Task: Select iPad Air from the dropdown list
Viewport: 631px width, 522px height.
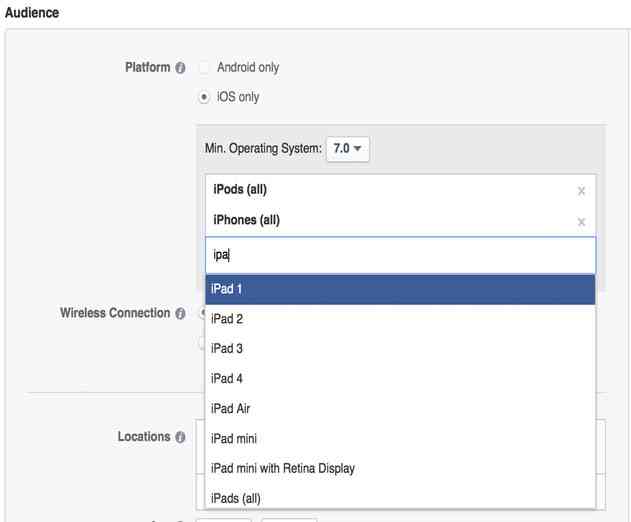Action: tap(400, 408)
